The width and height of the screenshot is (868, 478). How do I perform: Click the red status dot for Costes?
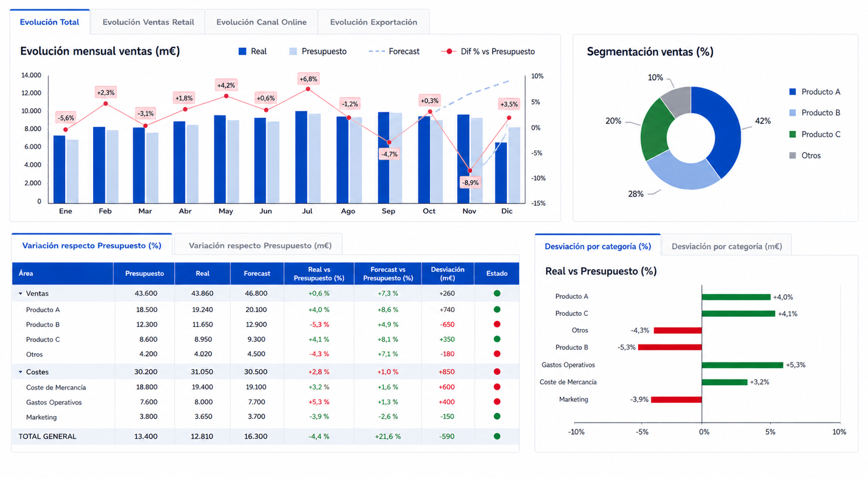497,372
